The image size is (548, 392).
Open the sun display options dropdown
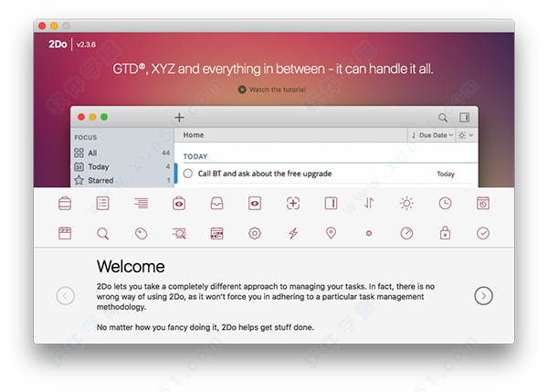466,135
